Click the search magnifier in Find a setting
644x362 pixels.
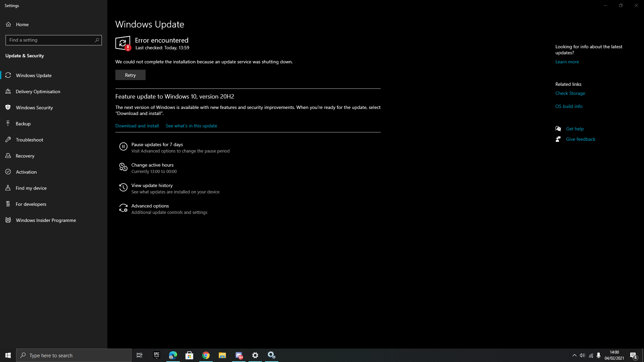[x=97, y=40]
